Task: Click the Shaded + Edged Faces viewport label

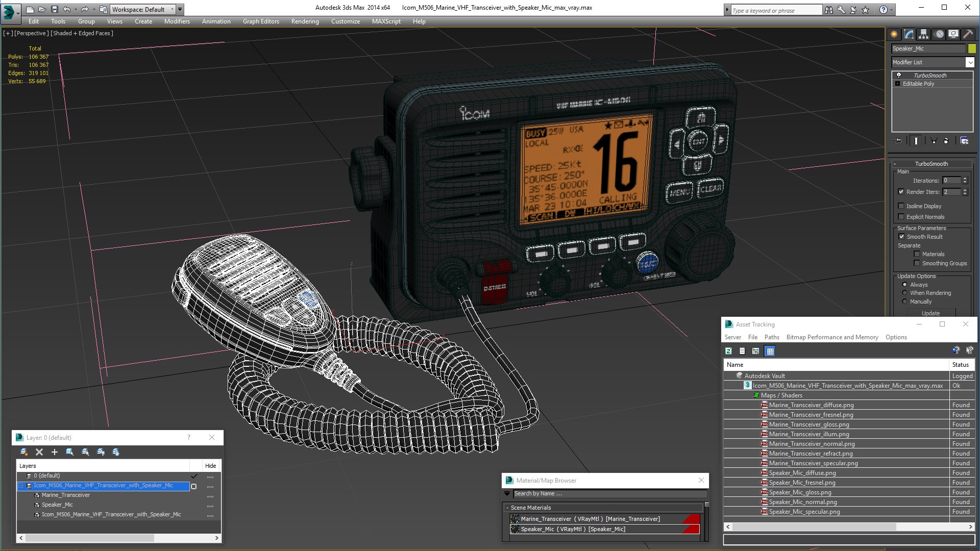Action: pos(82,33)
